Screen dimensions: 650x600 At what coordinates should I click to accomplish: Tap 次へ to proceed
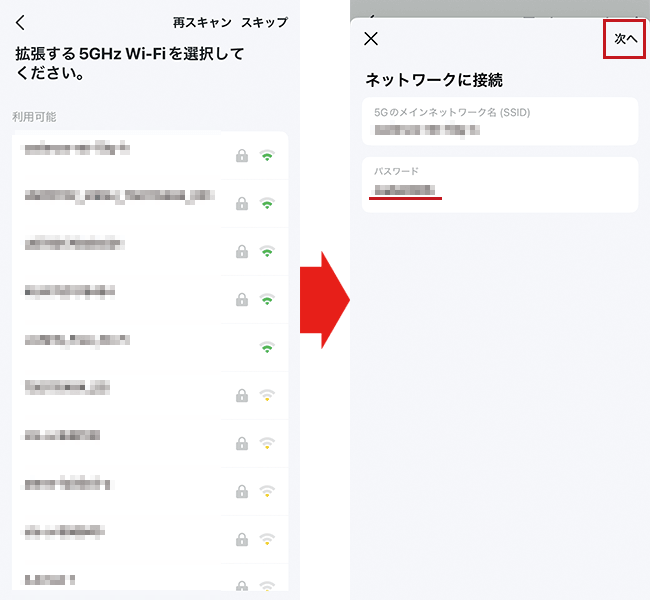(x=625, y=39)
